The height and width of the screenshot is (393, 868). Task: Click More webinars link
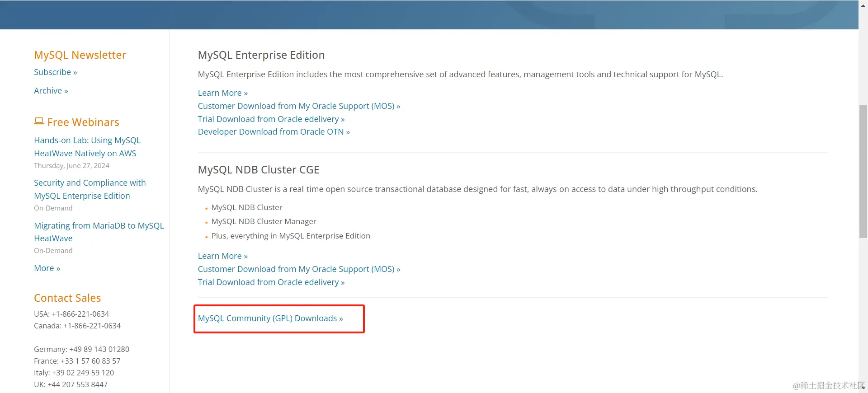47,268
